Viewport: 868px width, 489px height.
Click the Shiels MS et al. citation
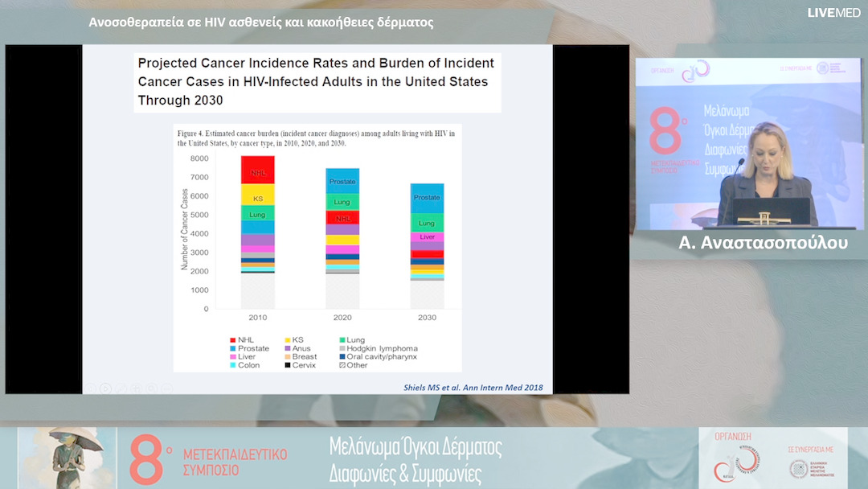(x=473, y=388)
